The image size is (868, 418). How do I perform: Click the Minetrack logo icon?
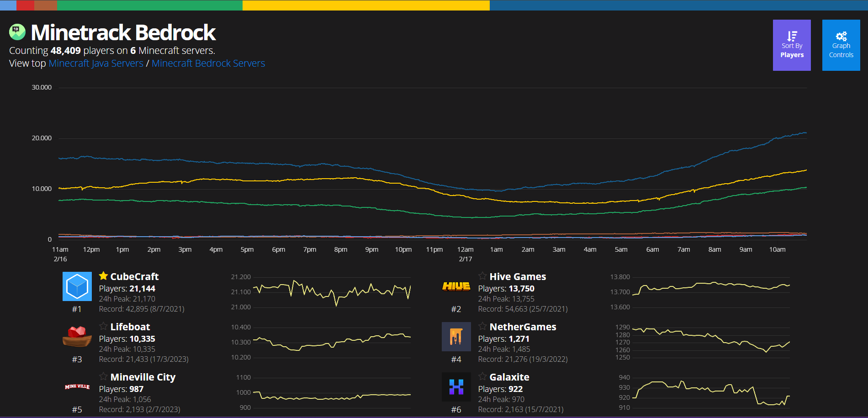coord(17,32)
